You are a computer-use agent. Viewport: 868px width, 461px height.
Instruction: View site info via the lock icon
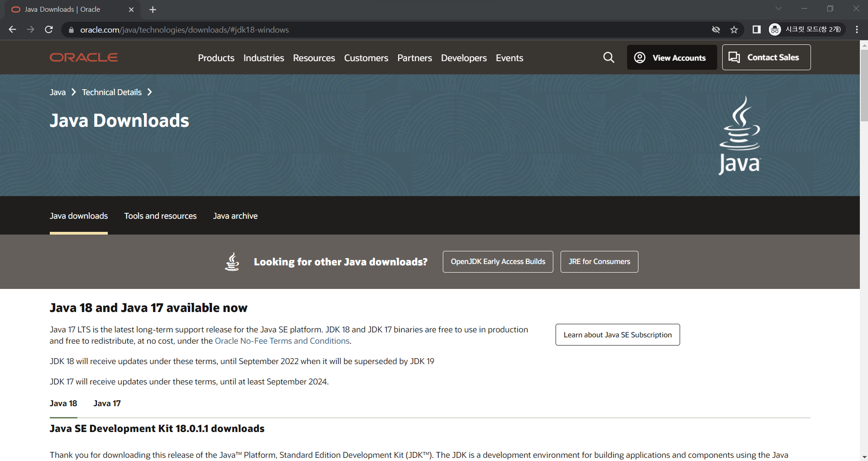click(71, 30)
